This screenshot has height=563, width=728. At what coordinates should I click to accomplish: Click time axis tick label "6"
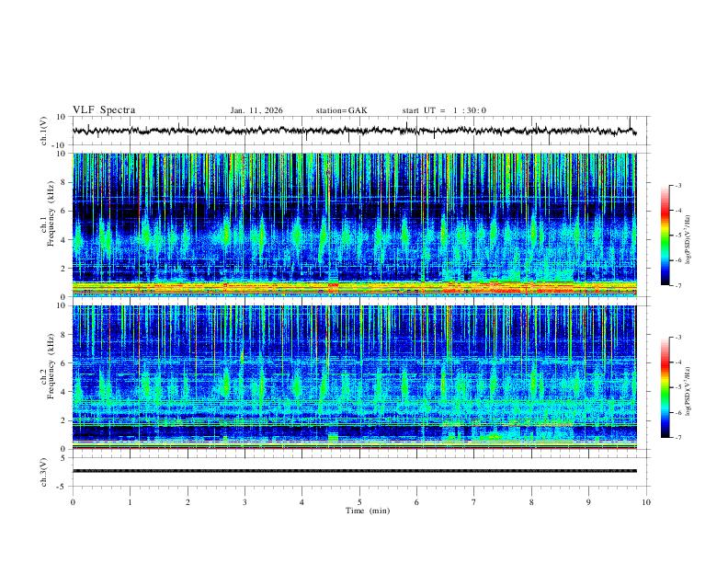click(x=417, y=502)
